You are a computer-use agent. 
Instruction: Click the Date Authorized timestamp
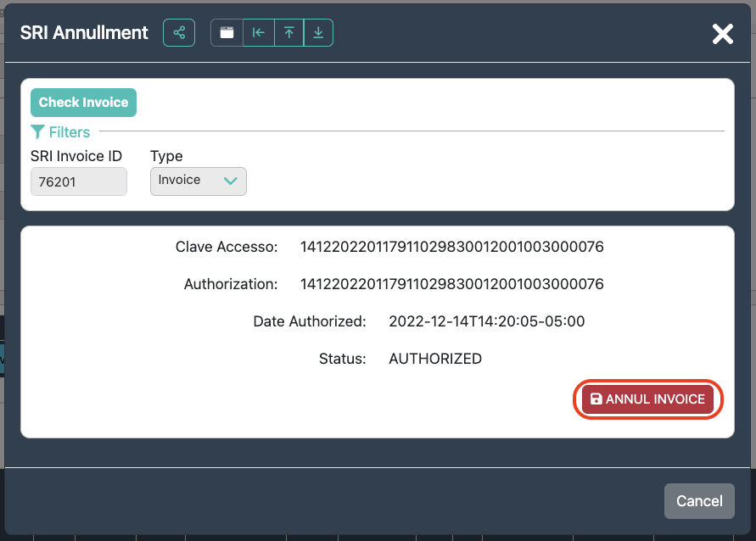tap(486, 321)
